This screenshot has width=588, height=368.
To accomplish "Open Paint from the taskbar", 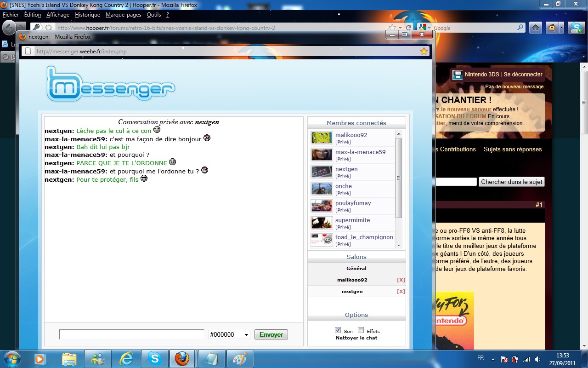I will 240,359.
